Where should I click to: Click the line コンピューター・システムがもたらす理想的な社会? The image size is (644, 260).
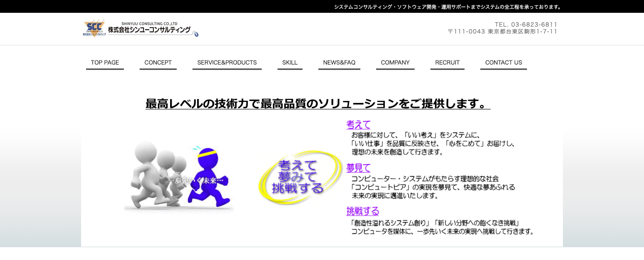point(425,179)
